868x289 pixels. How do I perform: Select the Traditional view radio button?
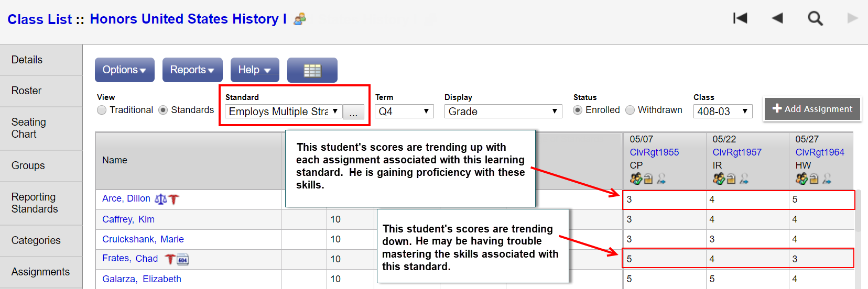click(x=102, y=110)
